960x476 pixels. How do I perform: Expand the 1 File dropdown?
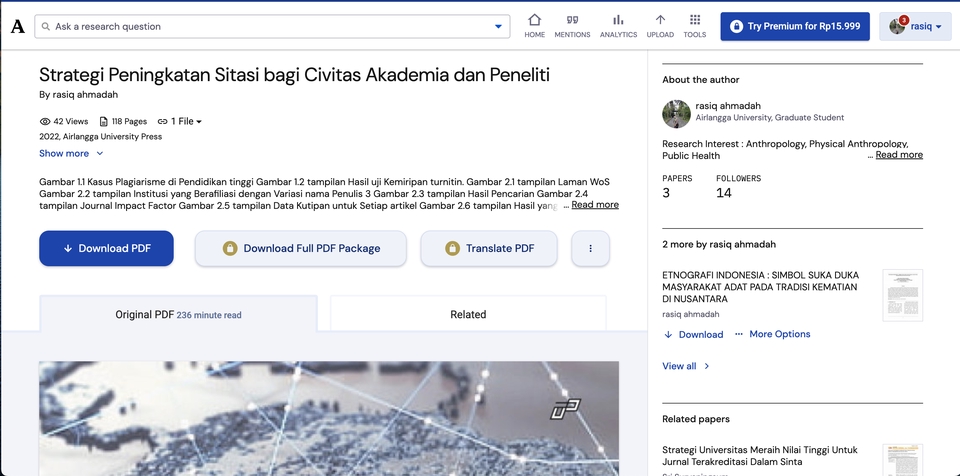[180, 121]
